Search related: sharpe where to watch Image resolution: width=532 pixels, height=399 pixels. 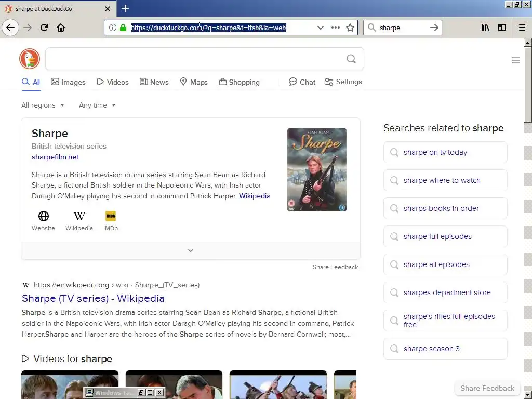[x=445, y=180]
